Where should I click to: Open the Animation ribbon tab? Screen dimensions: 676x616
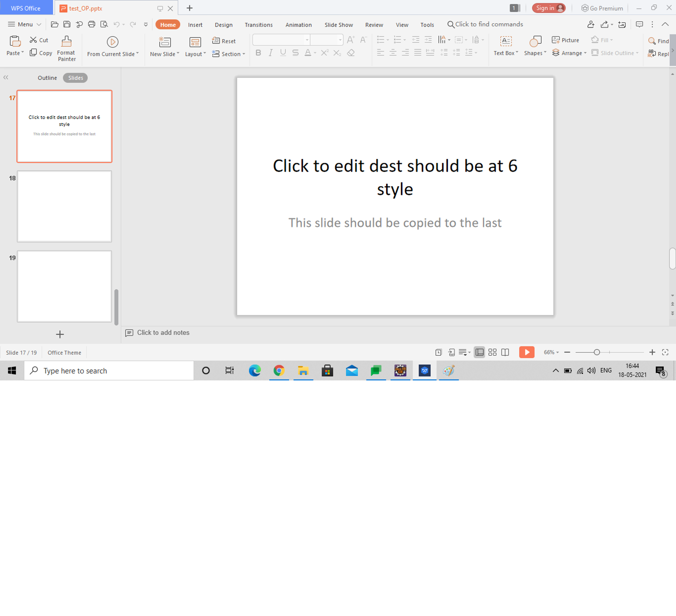pos(298,24)
